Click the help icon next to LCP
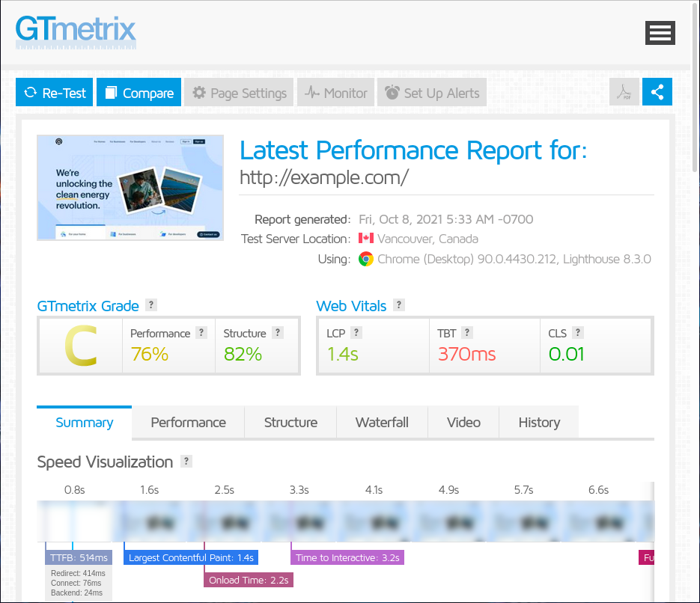700x603 pixels. 356,333
